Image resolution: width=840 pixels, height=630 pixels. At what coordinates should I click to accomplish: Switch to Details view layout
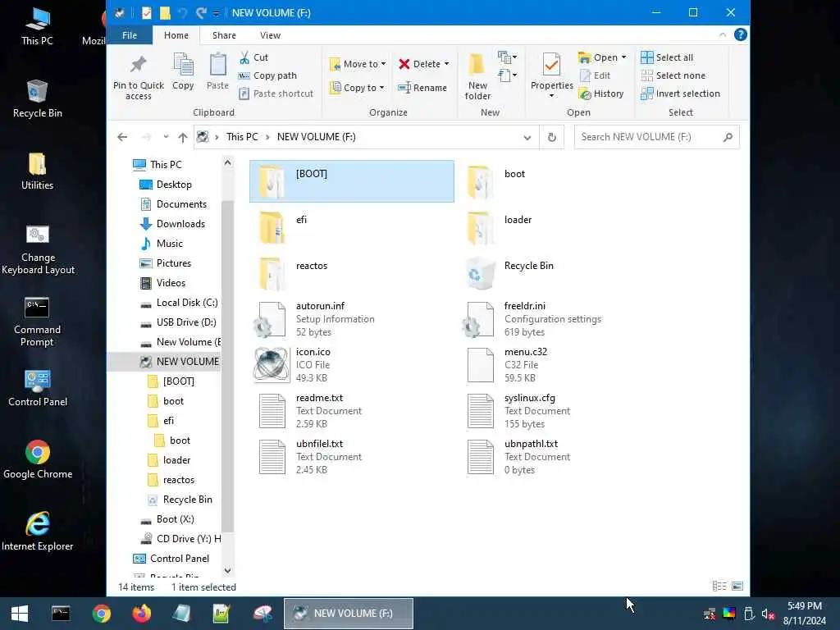point(719,587)
